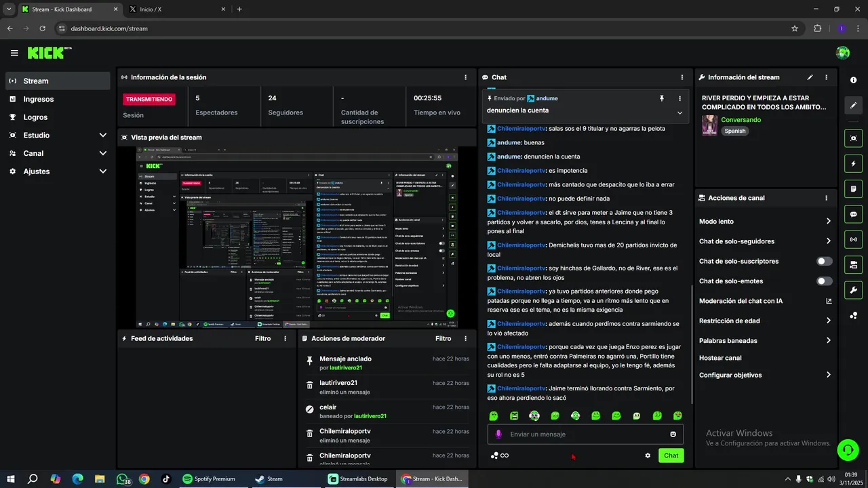
Task: Open Modo lento settings
Action: tap(765, 222)
